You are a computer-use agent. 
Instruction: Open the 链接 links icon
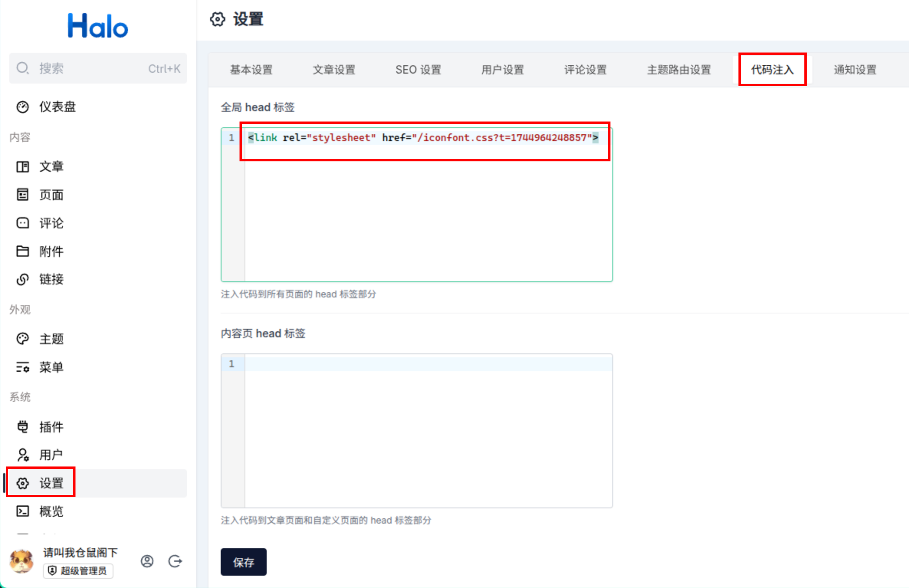pyautogui.click(x=22, y=279)
